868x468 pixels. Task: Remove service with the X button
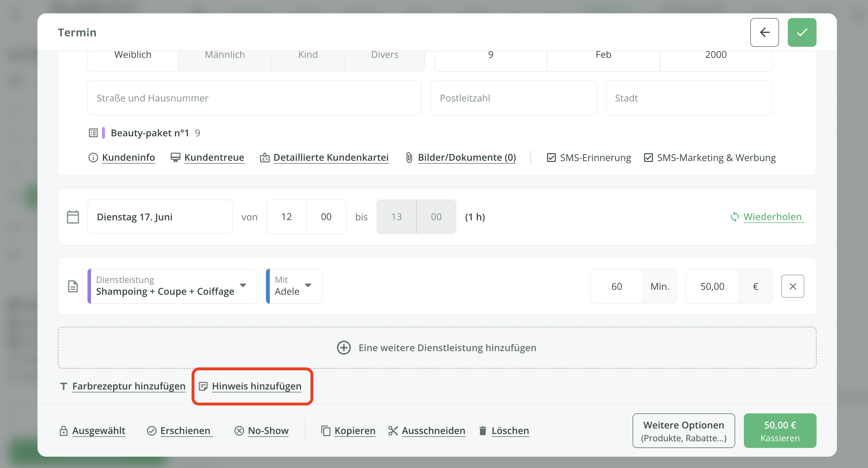pyautogui.click(x=792, y=286)
